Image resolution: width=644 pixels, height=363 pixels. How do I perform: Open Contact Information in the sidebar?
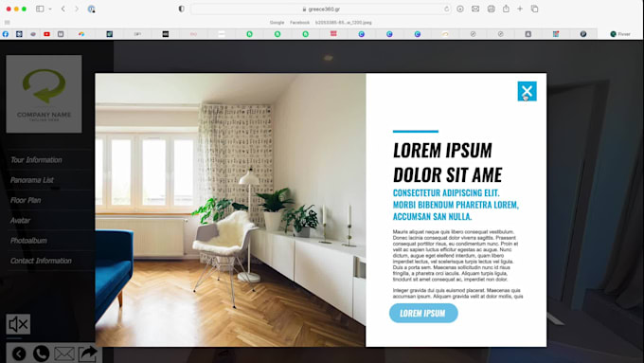click(x=41, y=261)
